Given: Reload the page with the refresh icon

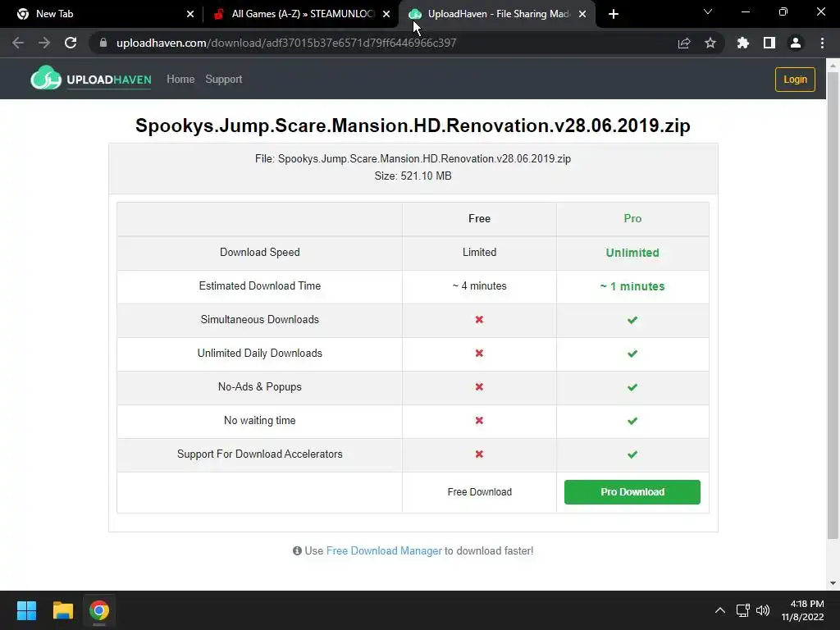Looking at the screenshot, I should tap(71, 43).
